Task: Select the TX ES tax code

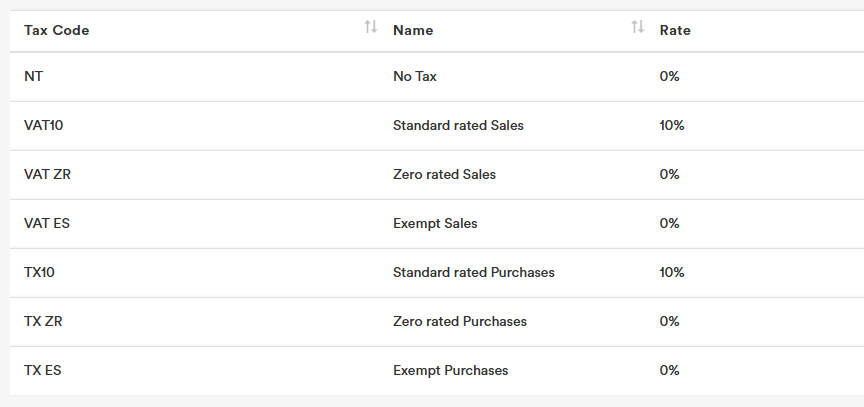Action: (43, 370)
